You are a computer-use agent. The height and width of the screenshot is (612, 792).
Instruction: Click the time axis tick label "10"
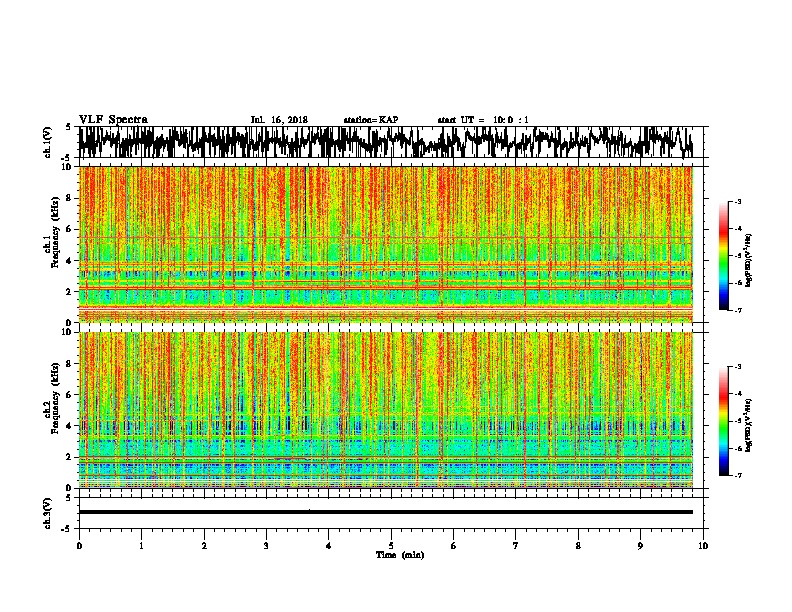703,546
